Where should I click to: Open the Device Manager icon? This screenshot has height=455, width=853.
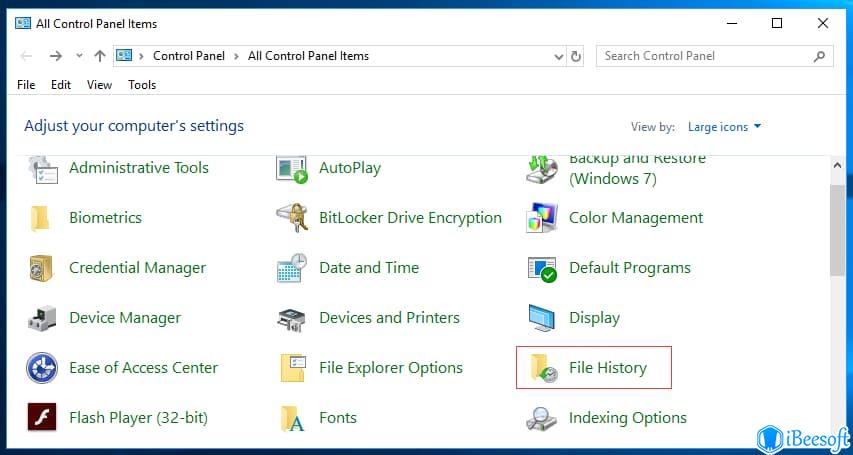[x=42, y=318]
